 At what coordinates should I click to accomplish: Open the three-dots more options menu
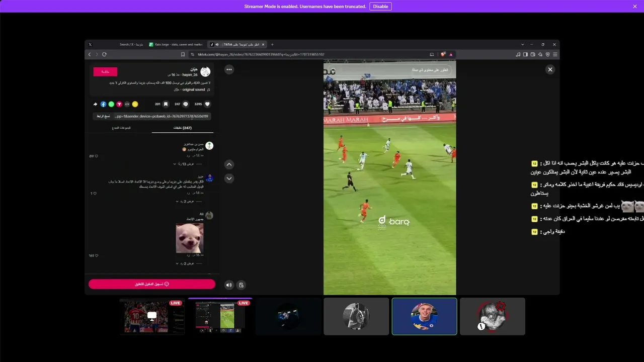coord(229,69)
